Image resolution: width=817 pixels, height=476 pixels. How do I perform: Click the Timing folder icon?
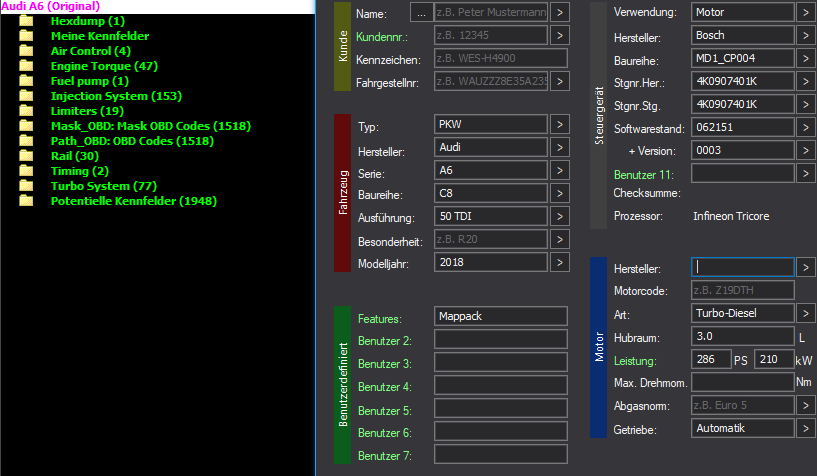26,171
